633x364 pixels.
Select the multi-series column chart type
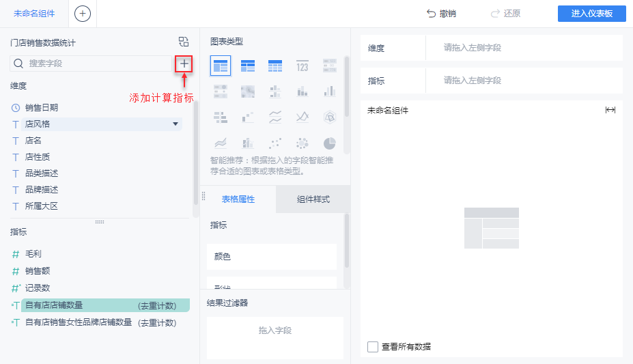pyautogui.click(x=330, y=92)
